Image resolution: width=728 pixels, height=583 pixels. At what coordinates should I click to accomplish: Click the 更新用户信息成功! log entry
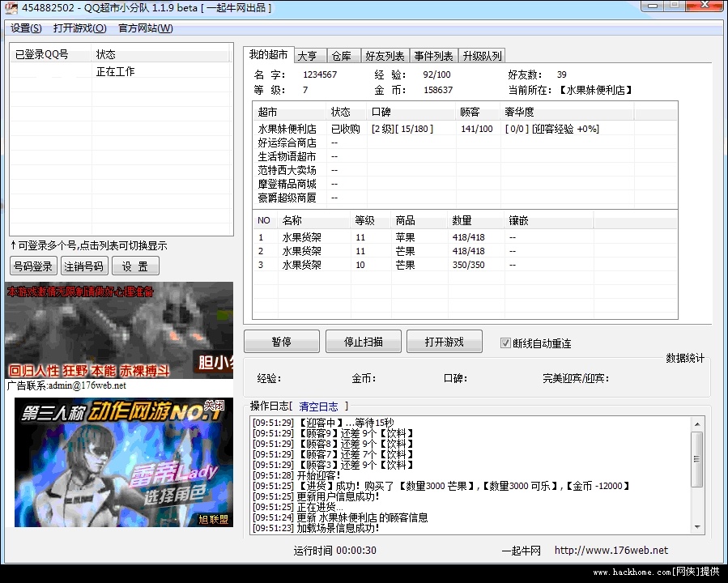click(x=316, y=496)
